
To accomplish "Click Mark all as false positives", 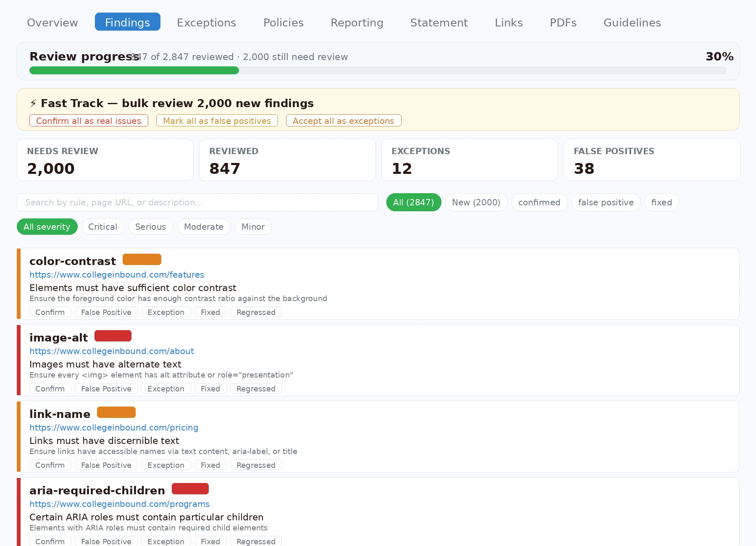I will [217, 121].
